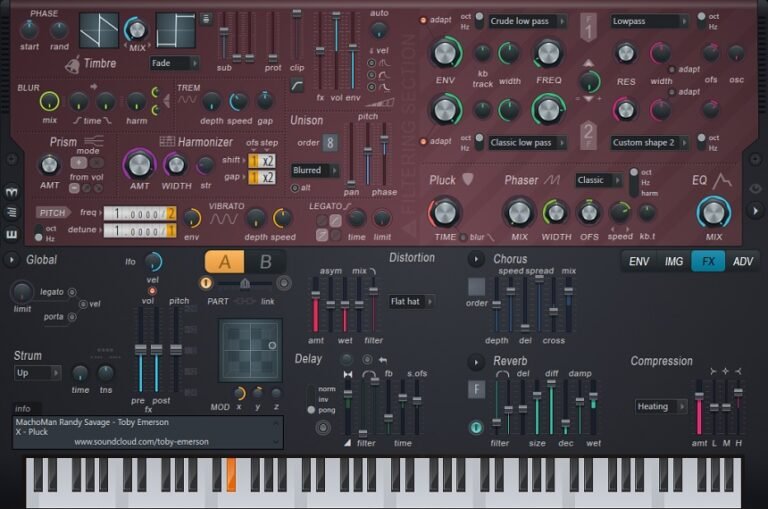Click the Distortion amt slider
This screenshot has width=768, height=509.
(x=315, y=305)
